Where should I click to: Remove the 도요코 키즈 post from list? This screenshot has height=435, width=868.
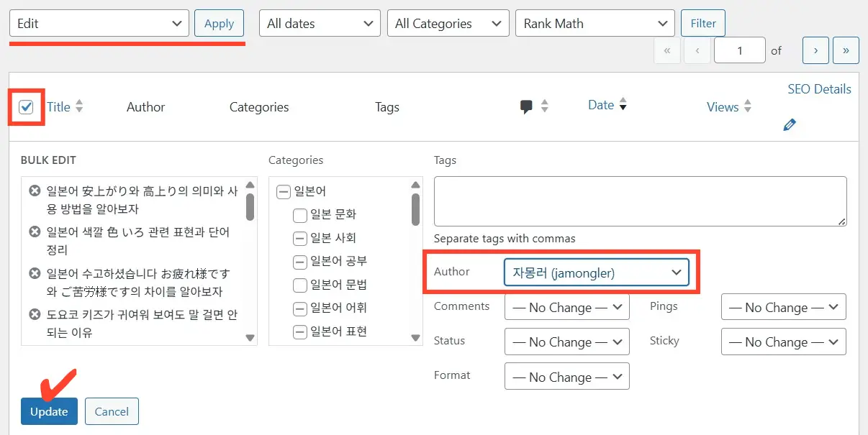point(34,314)
